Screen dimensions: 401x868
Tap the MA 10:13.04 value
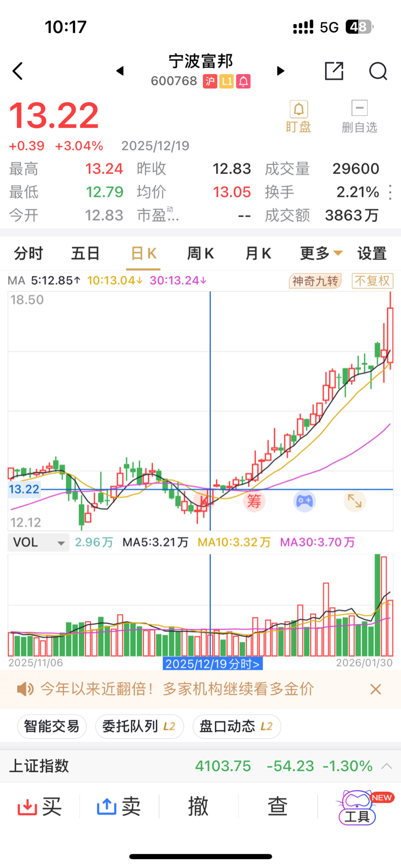tap(115, 281)
